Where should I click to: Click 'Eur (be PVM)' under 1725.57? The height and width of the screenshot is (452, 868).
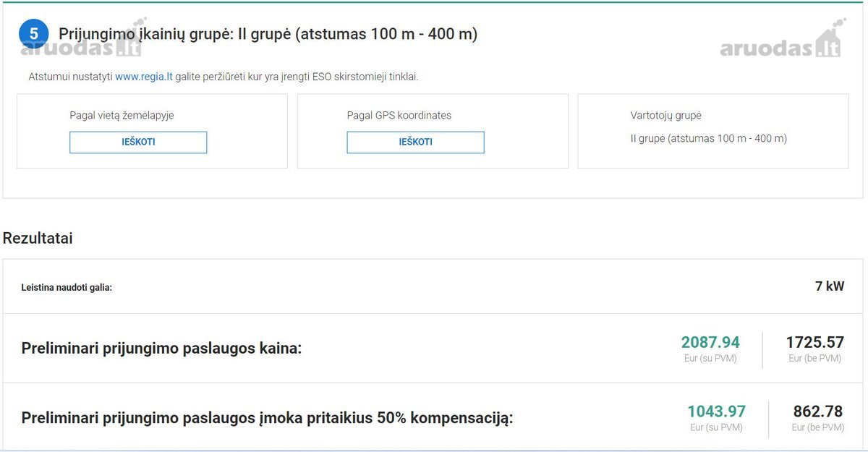(815, 358)
